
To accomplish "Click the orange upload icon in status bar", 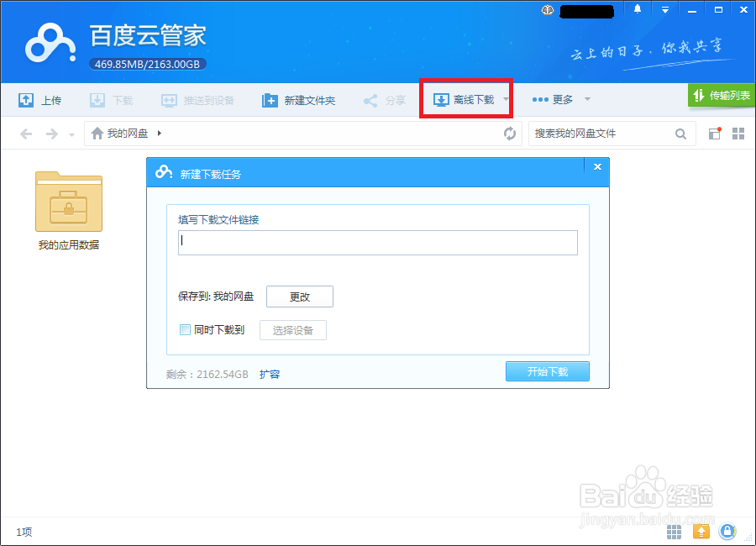I will click(x=701, y=532).
